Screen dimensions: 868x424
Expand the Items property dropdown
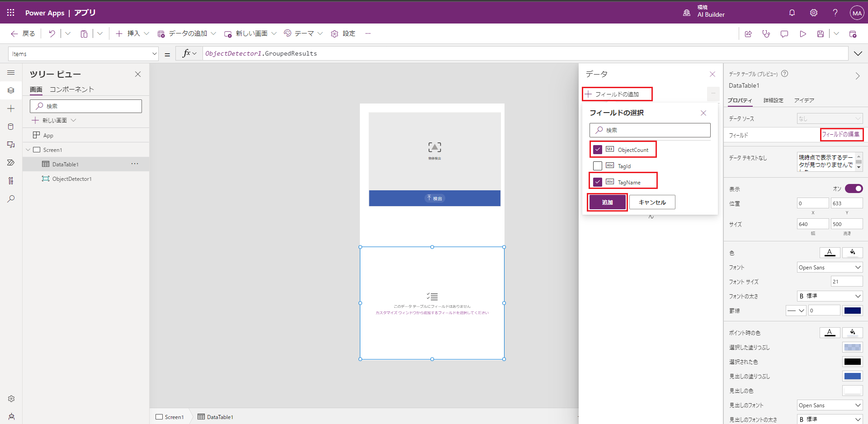click(154, 54)
